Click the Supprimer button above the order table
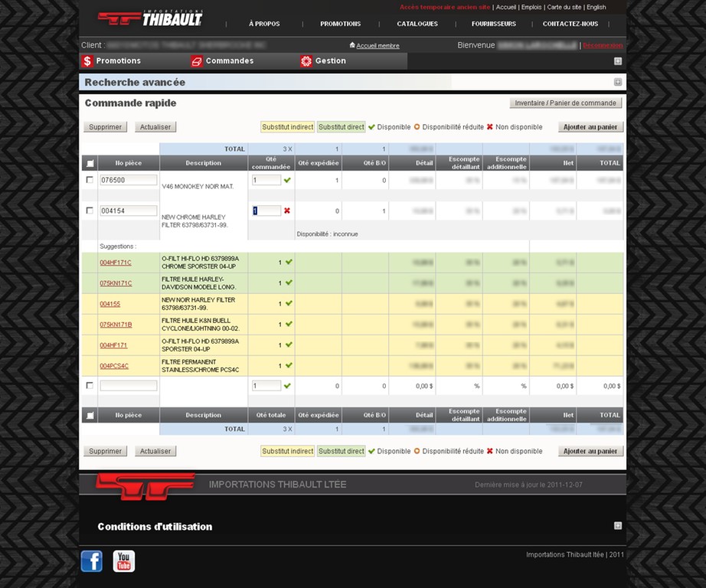706x588 pixels. tap(106, 127)
